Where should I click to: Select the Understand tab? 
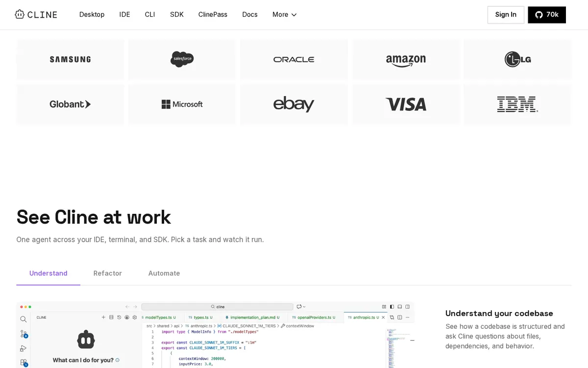pyautogui.click(x=49, y=273)
